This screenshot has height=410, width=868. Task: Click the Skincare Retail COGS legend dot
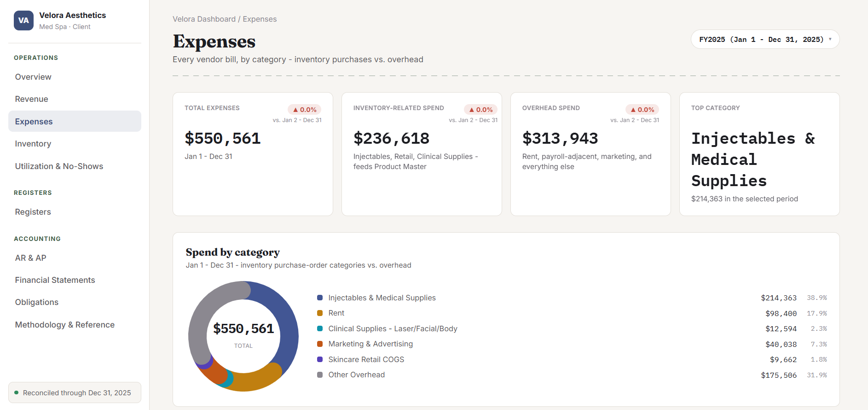pos(320,360)
